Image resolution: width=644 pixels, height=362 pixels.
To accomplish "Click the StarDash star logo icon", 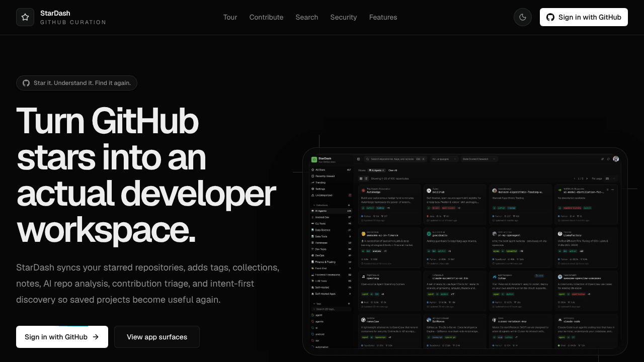I will tap(25, 17).
